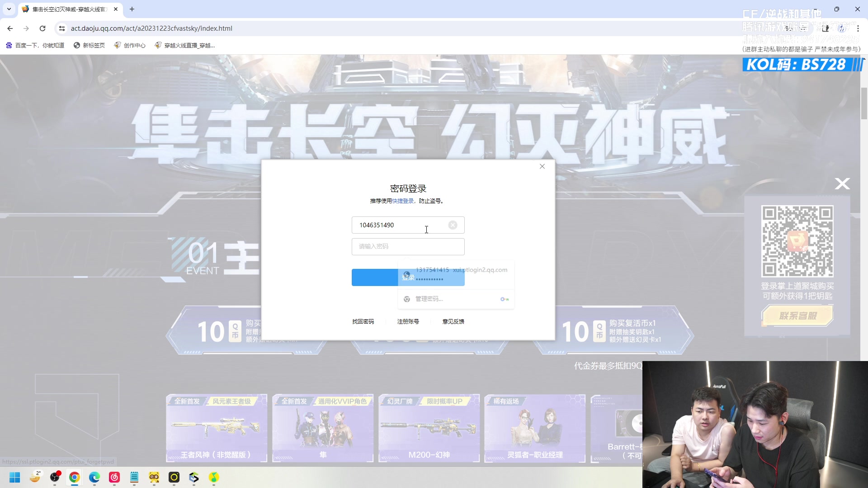The image size is (868, 488).
Task: Click 意见反馈 feedback link
Action: (x=453, y=322)
